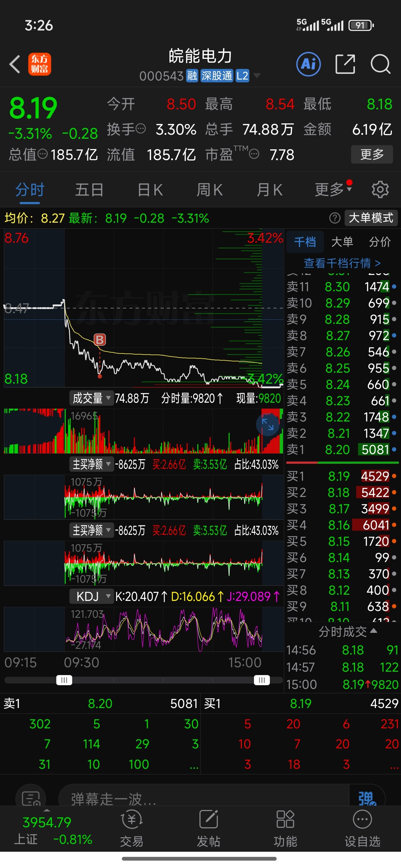Viewport: 401px width, 868px height.
Task: Select the 千档 order book tab
Action: pyautogui.click(x=305, y=242)
